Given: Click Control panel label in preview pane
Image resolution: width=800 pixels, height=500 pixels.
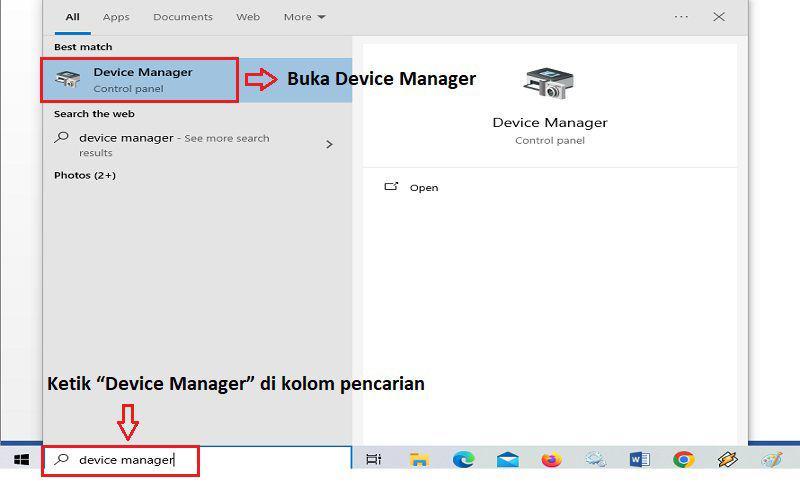Looking at the screenshot, I should tap(550, 140).
